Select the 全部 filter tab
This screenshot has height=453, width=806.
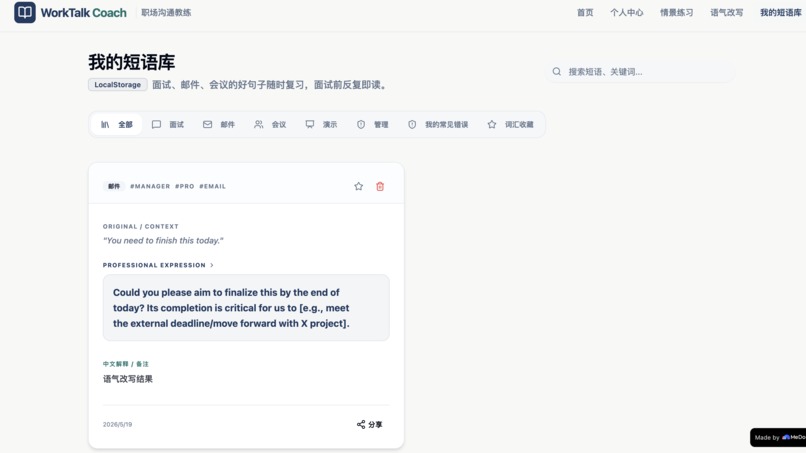coord(117,124)
